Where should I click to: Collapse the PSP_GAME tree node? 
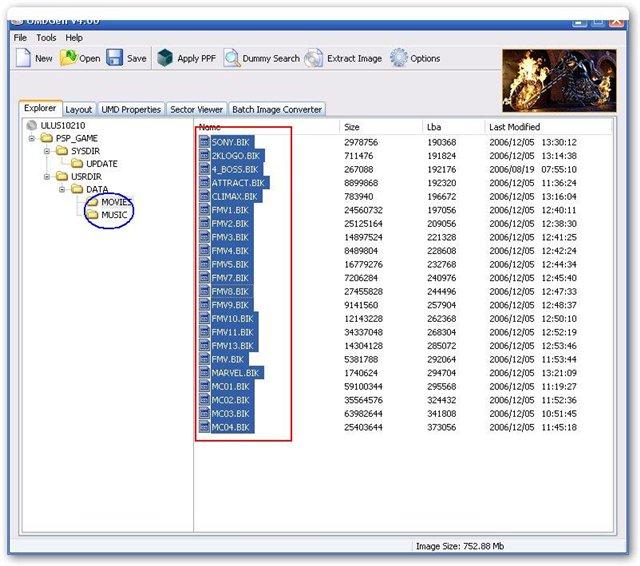32,138
